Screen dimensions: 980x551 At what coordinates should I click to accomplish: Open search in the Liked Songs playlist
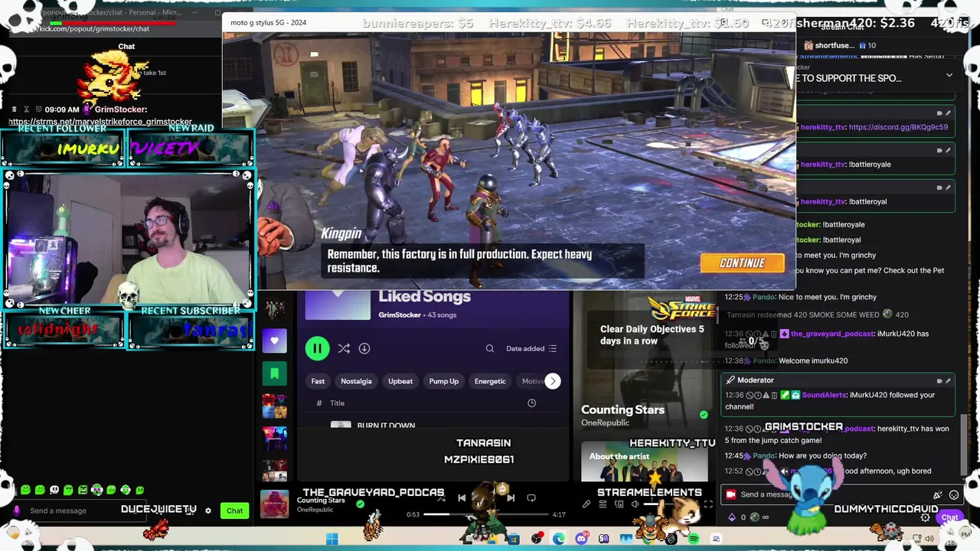(490, 348)
